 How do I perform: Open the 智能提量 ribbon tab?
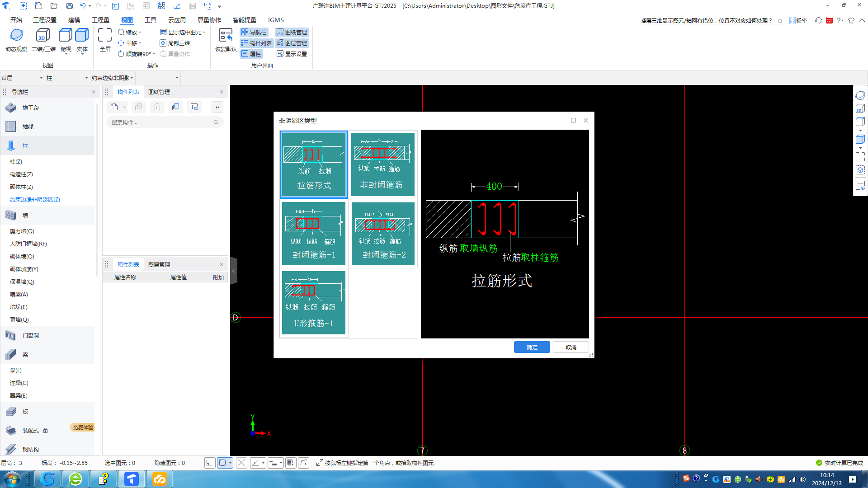tap(245, 20)
